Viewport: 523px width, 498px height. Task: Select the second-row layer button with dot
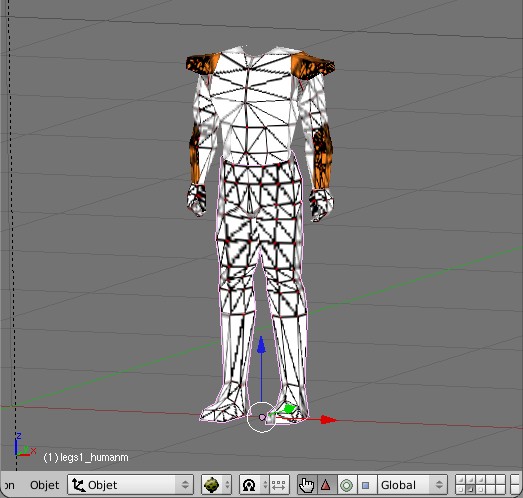(470, 489)
